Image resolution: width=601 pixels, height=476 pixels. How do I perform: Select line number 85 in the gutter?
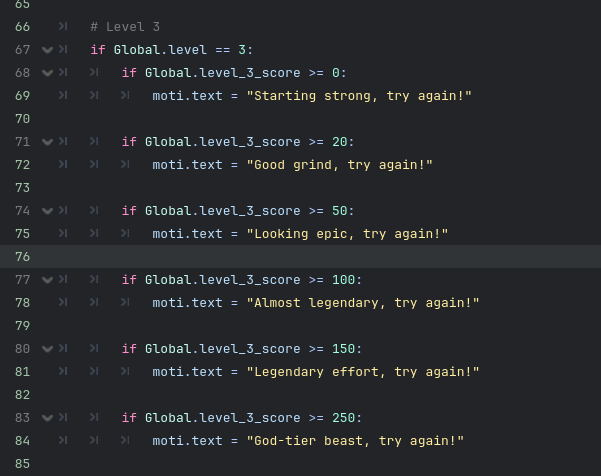[x=24, y=464]
